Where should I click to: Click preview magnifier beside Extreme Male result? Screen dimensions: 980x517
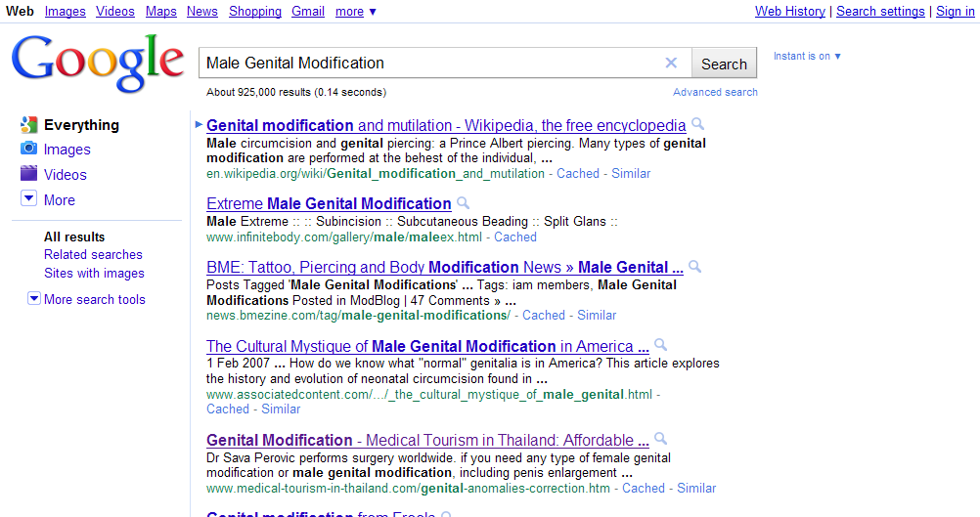click(463, 203)
